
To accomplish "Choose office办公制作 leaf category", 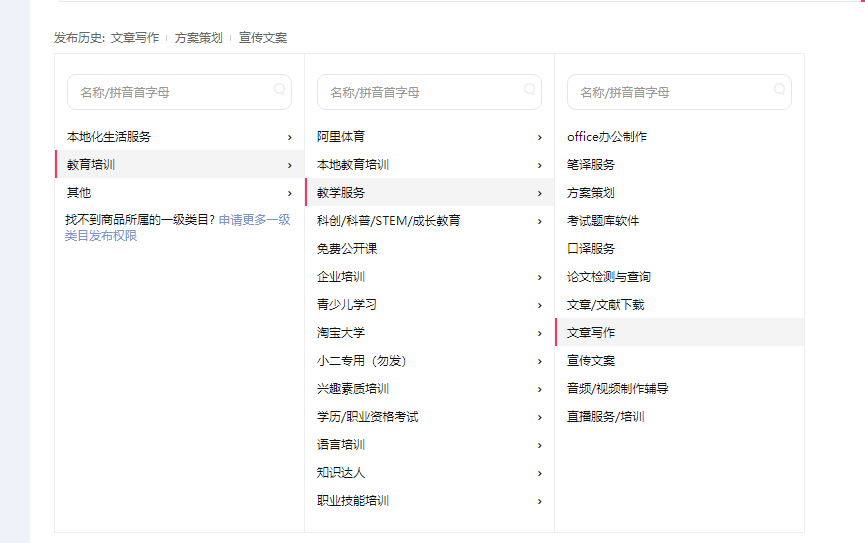I will pos(607,137).
